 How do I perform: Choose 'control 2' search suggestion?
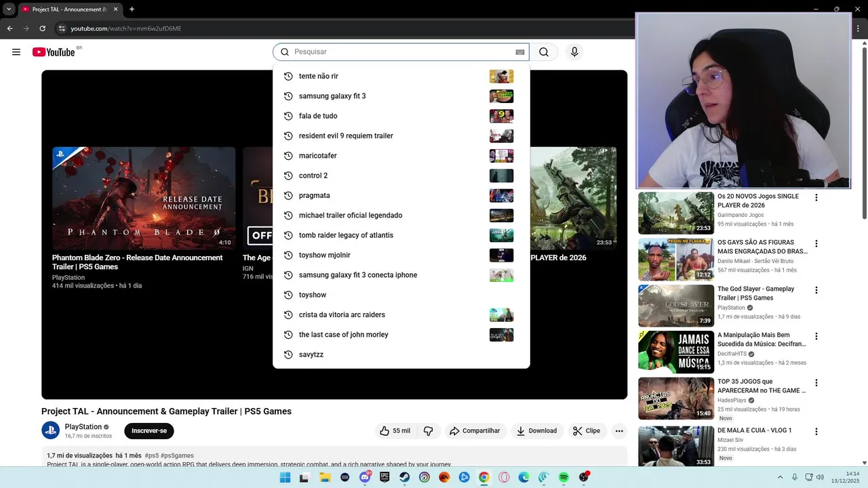[x=401, y=176]
